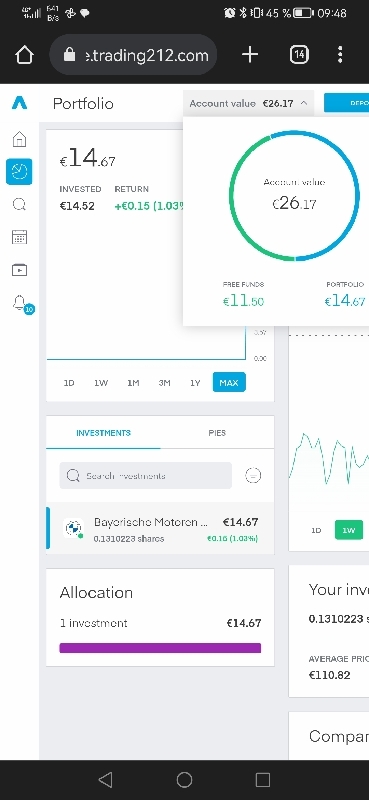Open the browser tab switcher showing 14
Image resolution: width=369 pixels, height=800 pixels.
point(300,55)
